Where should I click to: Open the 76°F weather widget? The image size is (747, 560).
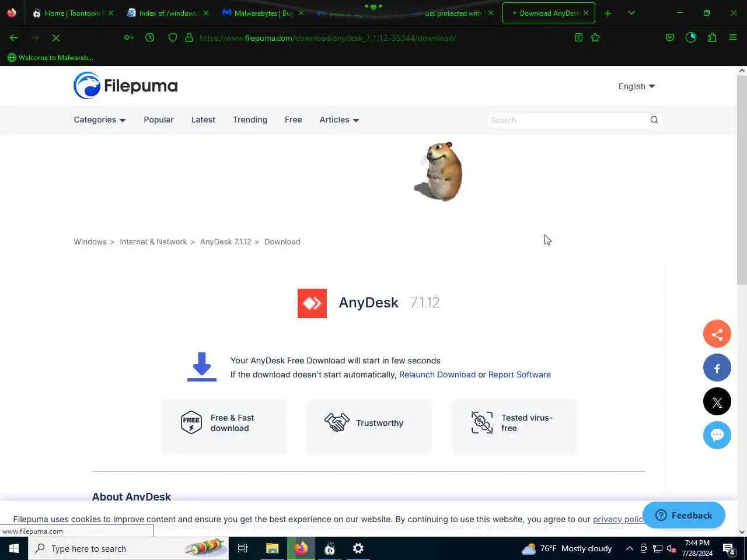click(567, 548)
